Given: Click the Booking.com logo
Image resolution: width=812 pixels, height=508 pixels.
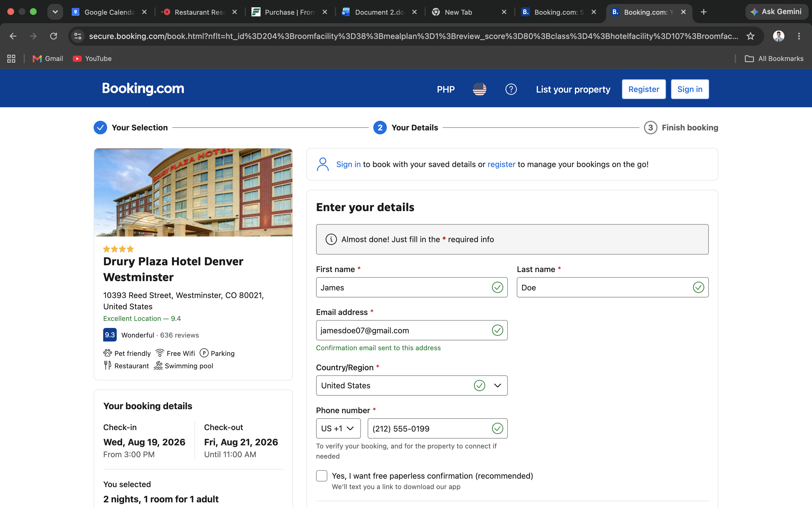Looking at the screenshot, I should pos(143,89).
